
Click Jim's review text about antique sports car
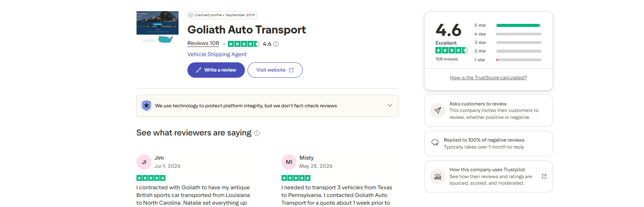pos(193,195)
